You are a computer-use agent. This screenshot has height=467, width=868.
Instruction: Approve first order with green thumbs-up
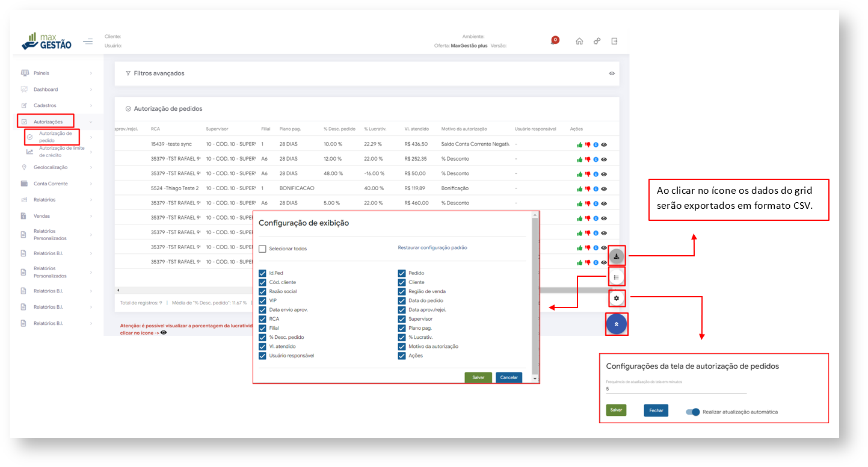pyautogui.click(x=579, y=144)
